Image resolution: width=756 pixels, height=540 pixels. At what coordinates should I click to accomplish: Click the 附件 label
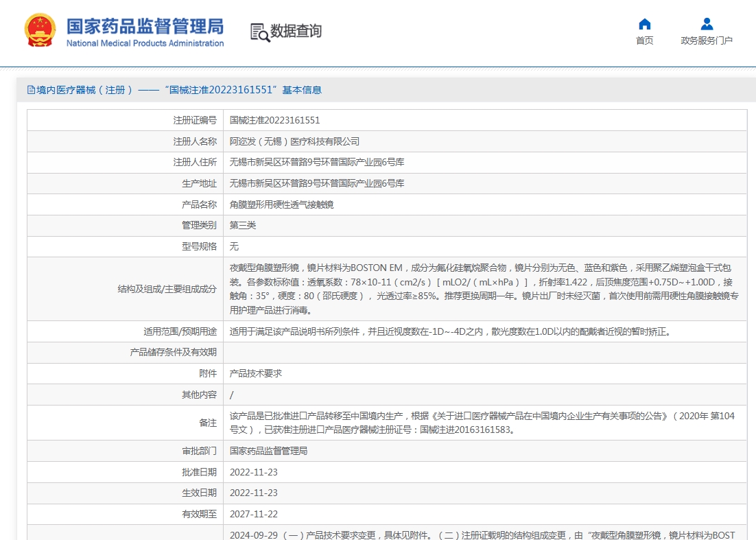(208, 373)
